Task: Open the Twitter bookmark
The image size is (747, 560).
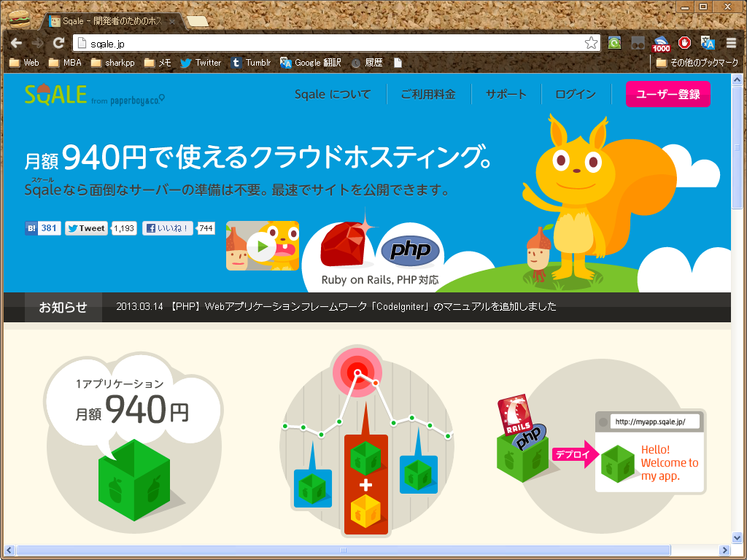Action: pyautogui.click(x=201, y=63)
